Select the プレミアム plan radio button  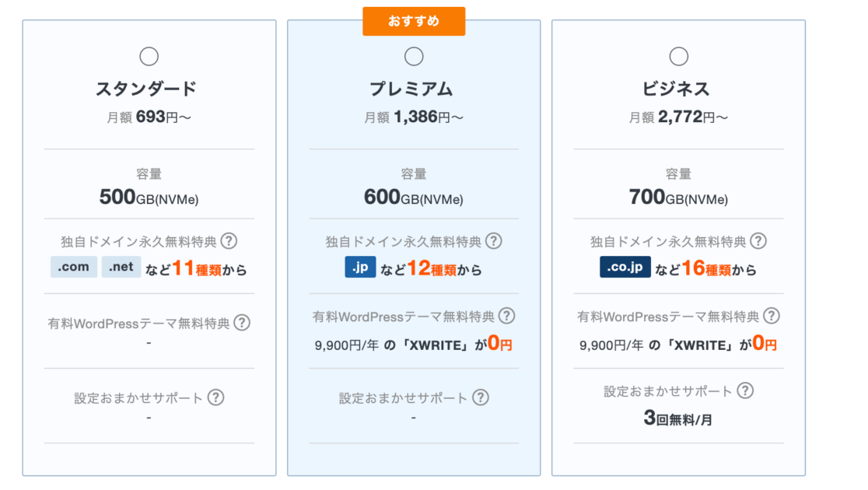414,57
